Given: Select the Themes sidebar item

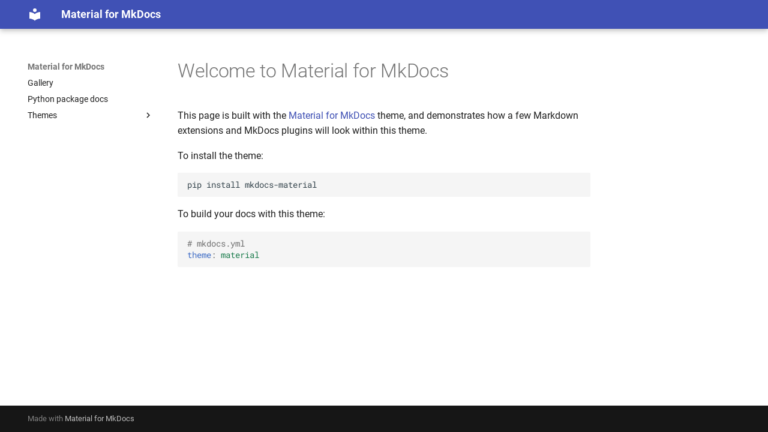Looking at the screenshot, I should 42,115.
